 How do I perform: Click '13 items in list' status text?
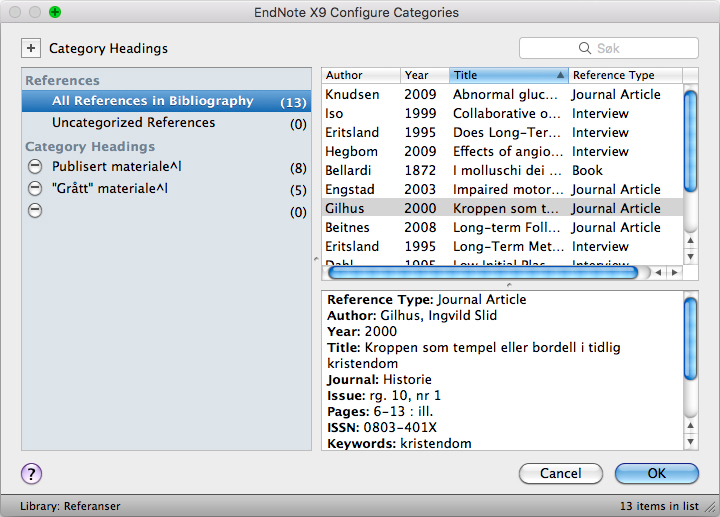coord(659,506)
